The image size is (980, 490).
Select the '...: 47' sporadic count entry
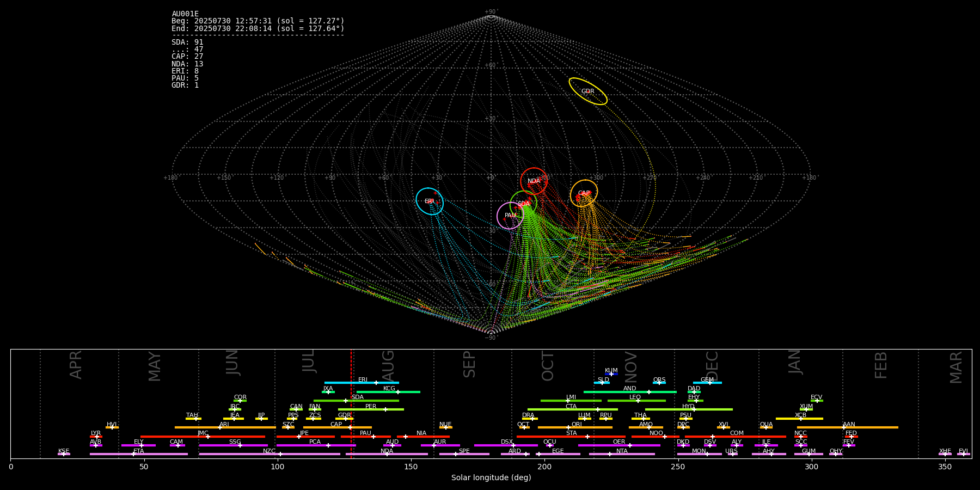click(x=187, y=50)
